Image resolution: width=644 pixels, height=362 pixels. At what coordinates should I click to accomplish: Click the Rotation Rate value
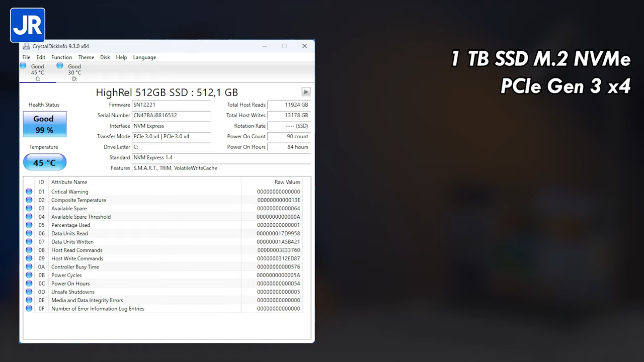(289, 126)
